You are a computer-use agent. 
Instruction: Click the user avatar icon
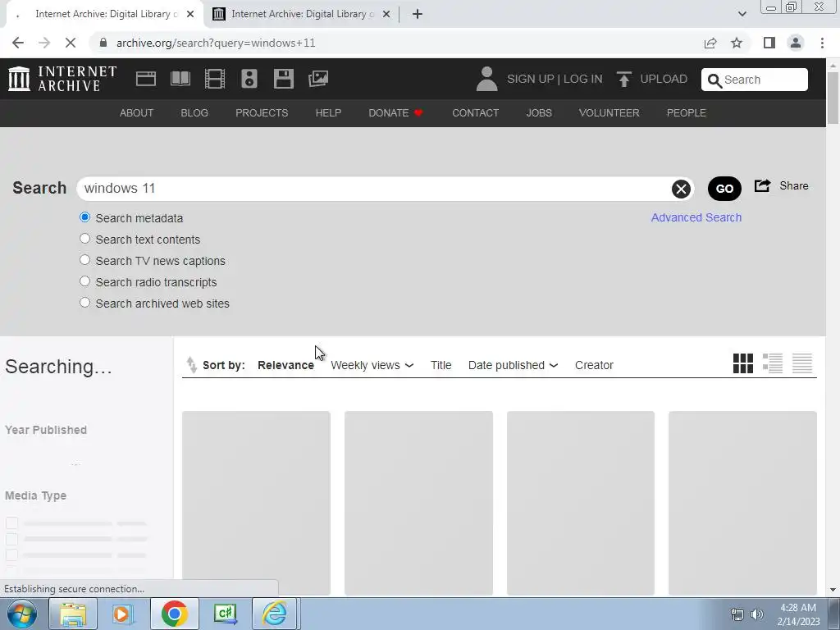tap(486, 79)
